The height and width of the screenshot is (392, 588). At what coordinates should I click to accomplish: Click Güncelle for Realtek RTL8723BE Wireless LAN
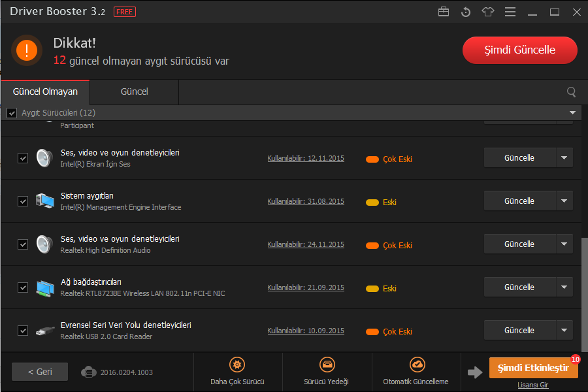tap(520, 287)
